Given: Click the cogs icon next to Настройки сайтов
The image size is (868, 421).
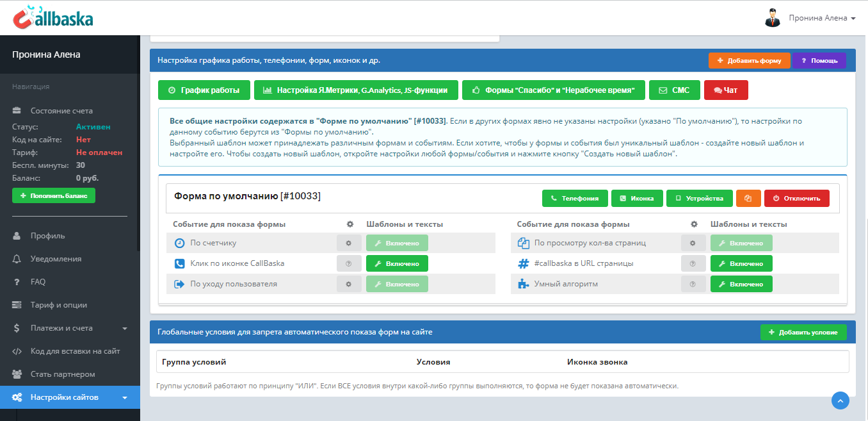Looking at the screenshot, I should pyautogui.click(x=18, y=397).
